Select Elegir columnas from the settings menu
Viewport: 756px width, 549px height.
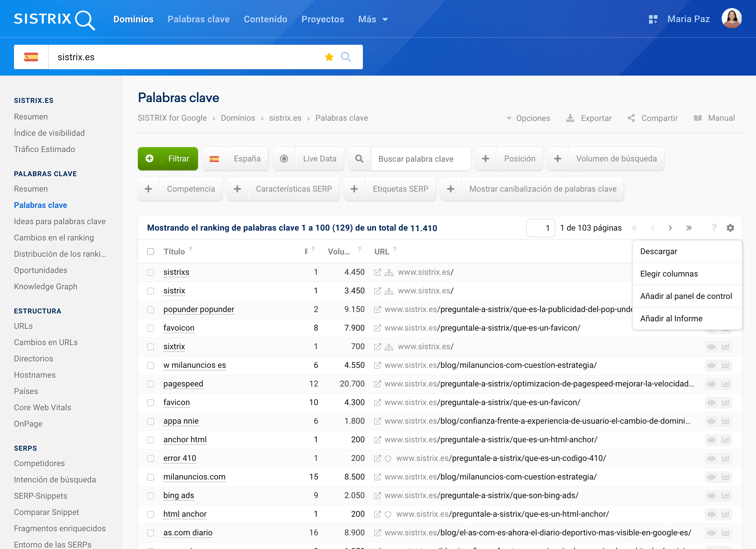669,274
